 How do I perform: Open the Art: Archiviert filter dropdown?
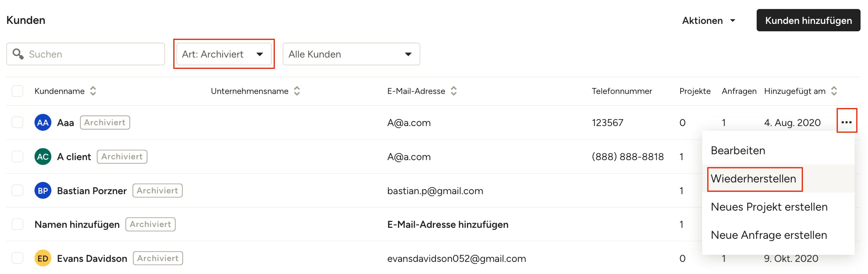click(223, 54)
